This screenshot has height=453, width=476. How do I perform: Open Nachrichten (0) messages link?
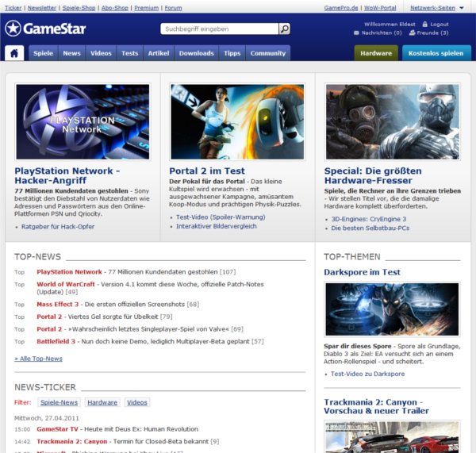pos(382,33)
